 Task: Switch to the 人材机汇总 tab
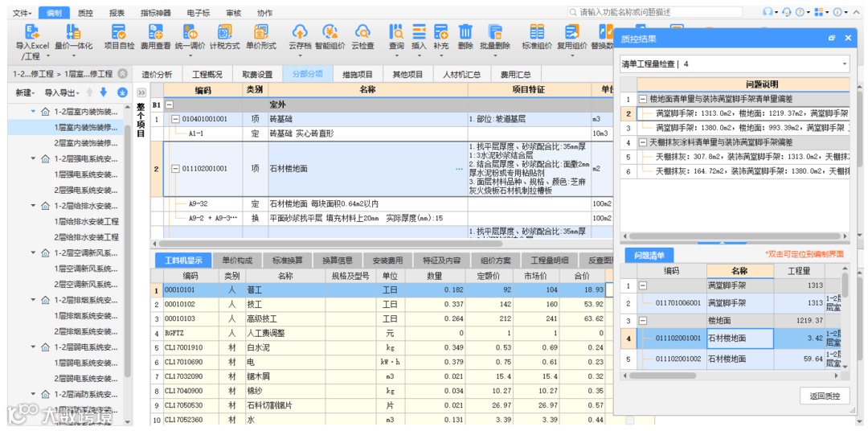460,74
